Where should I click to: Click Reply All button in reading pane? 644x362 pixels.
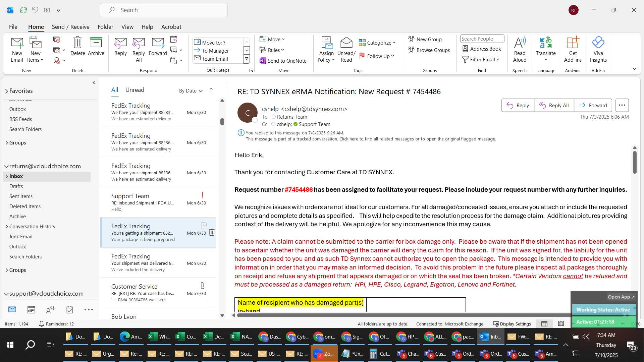[x=554, y=105]
